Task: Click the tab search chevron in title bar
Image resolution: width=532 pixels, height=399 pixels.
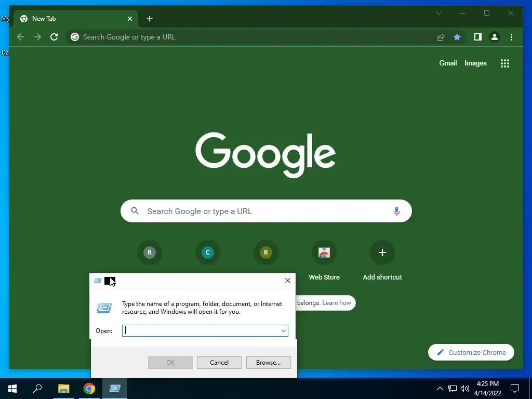Action: [x=438, y=13]
